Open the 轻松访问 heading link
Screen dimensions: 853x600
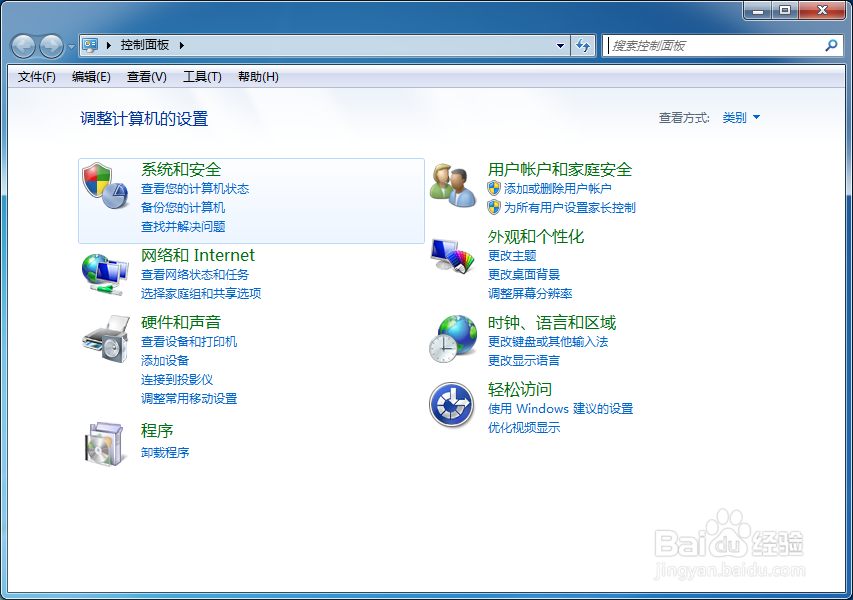point(520,389)
